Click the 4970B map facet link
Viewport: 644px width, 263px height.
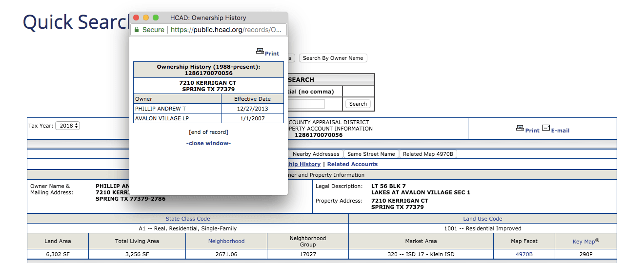point(524,254)
